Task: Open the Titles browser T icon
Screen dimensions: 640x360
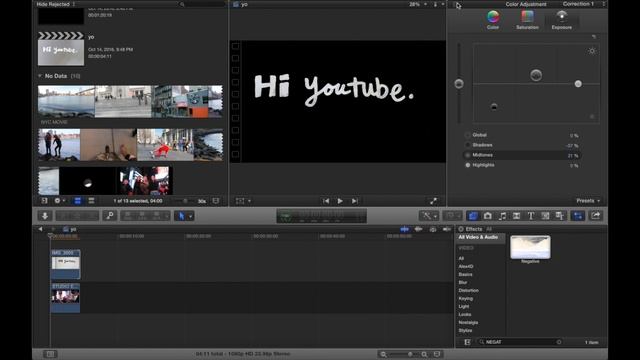Action: 531,216
